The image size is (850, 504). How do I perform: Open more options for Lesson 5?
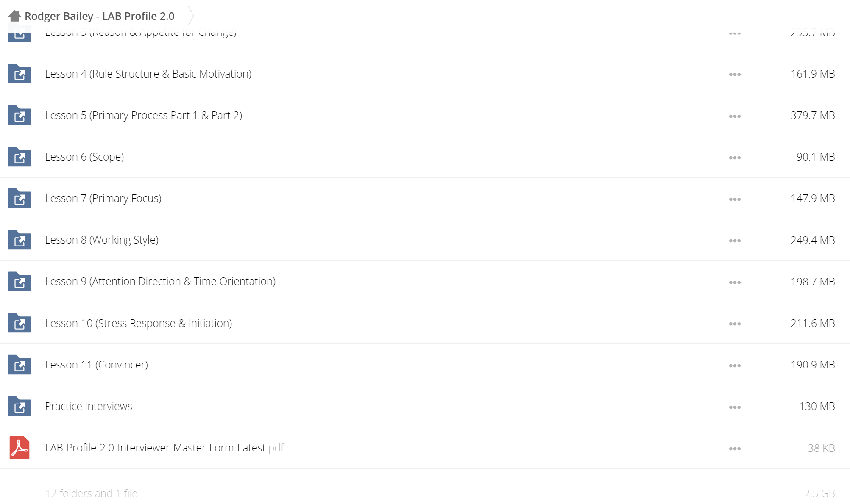coord(735,116)
